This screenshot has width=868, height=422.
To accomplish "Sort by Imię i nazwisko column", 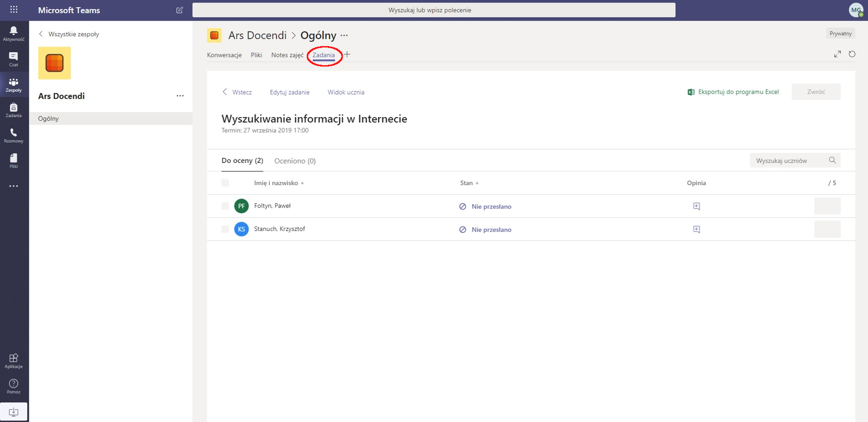I will click(x=279, y=183).
